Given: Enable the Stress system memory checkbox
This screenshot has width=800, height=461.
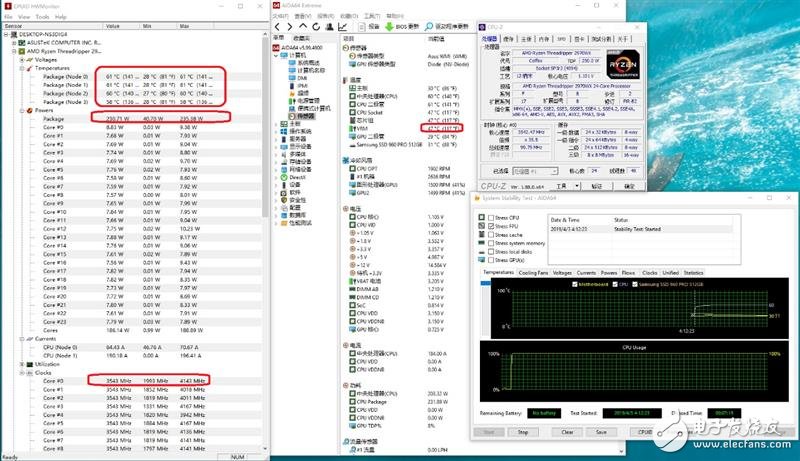Looking at the screenshot, I should point(491,243).
